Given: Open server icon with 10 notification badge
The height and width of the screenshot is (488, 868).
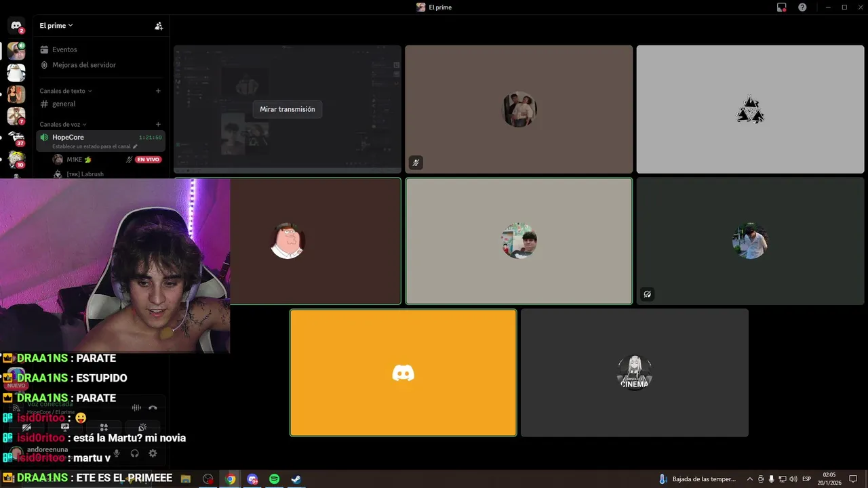Looking at the screenshot, I should tap(16, 159).
